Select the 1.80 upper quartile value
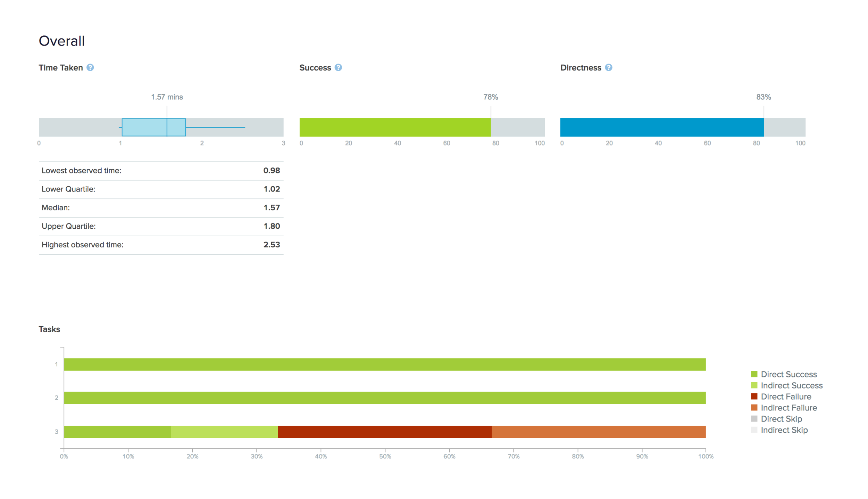The height and width of the screenshot is (499, 868). [272, 226]
